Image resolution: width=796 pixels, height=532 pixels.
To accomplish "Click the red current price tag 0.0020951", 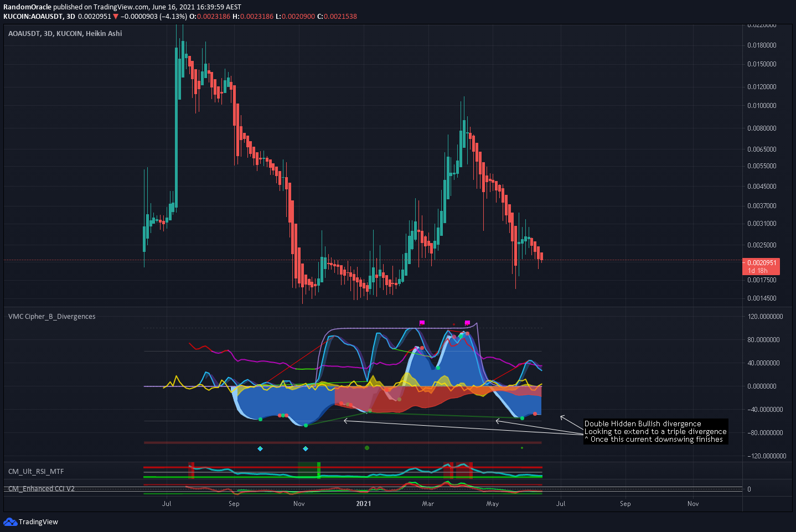I will click(761, 263).
